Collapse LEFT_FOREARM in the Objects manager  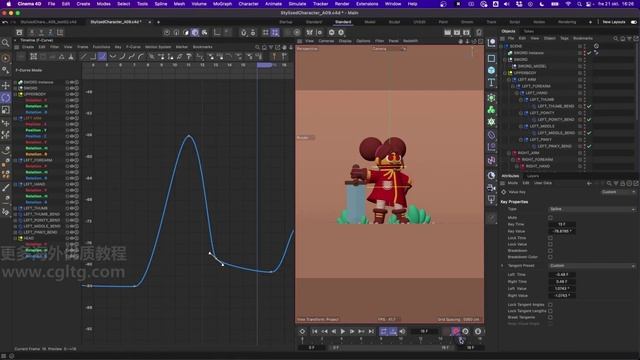513,86
